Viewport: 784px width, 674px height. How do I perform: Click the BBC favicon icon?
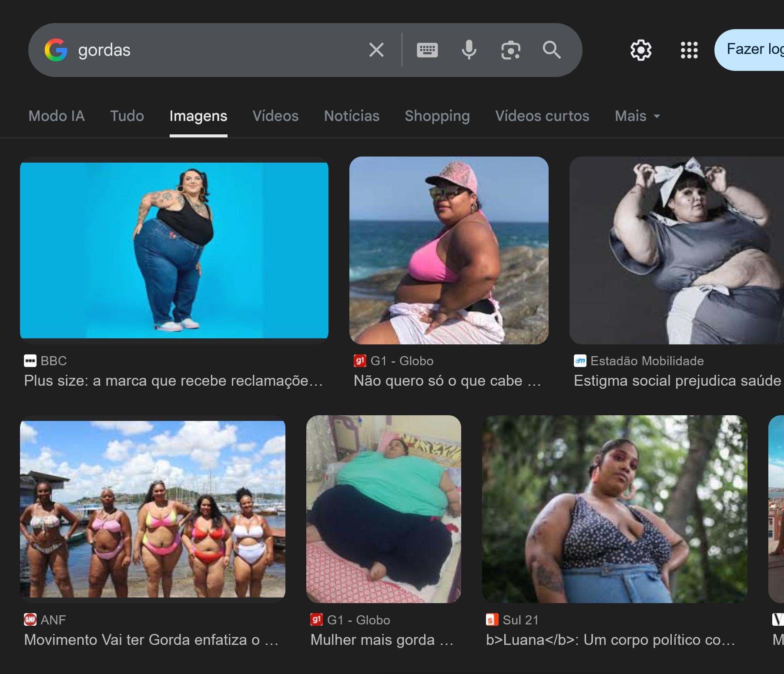coord(30,361)
